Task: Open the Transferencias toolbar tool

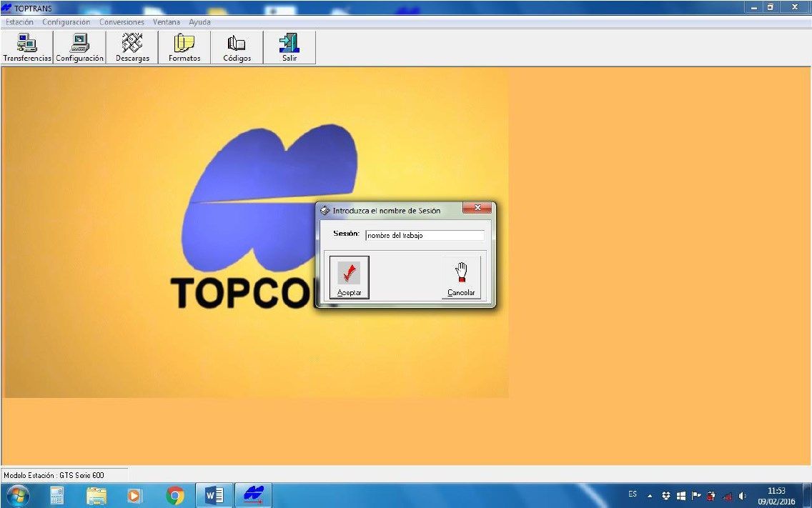Action: pyautogui.click(x=27, y=48)
